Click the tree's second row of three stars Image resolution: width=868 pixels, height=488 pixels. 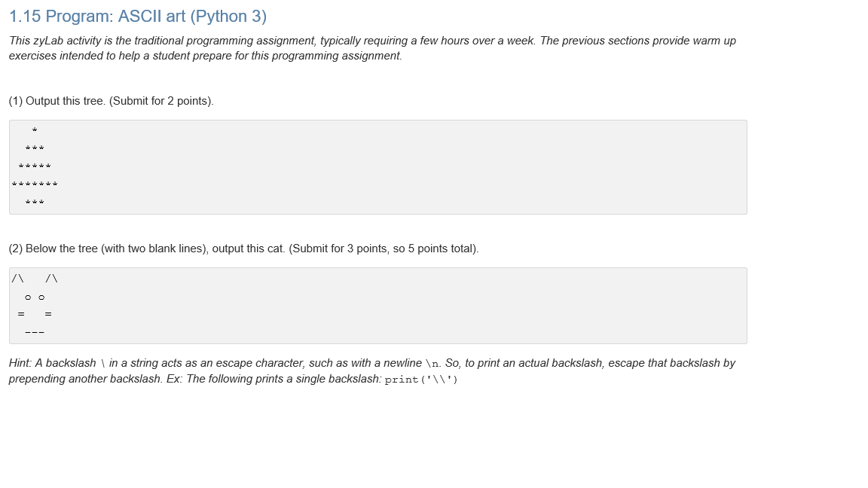[35, 148]
